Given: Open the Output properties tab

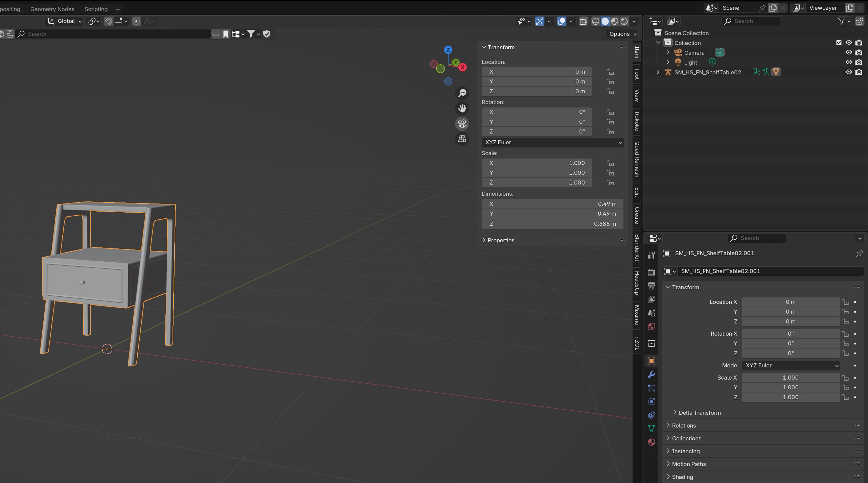Looking at the screenshot, I should pyautogui.click(x=651, y=286).
